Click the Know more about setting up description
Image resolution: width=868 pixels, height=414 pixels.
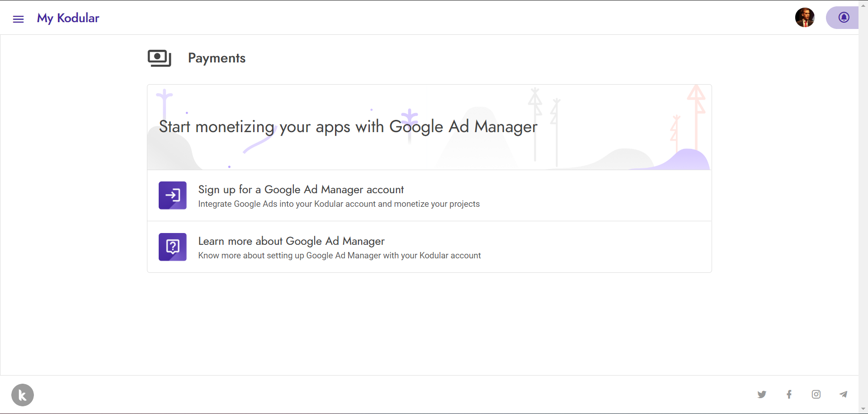pos(340,256)
